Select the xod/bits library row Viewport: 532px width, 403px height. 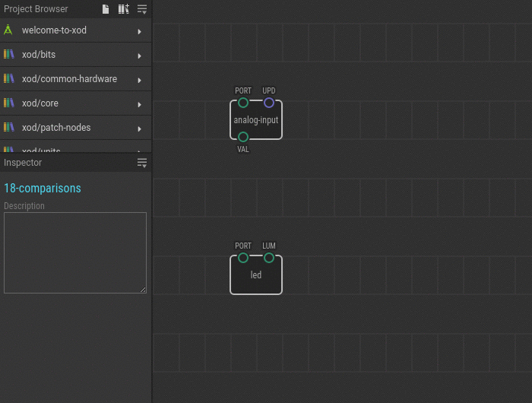pyautogui.click(x=76, y=55)
